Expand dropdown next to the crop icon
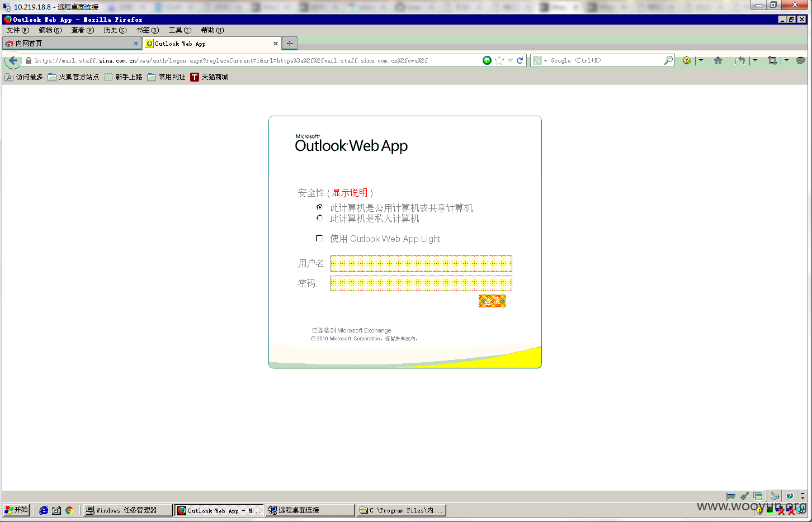The height and width of the screenshot is (522, 812). 786,60
